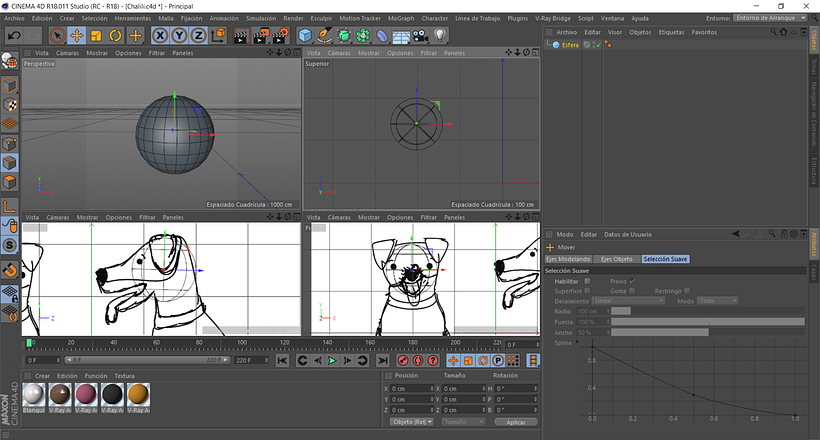Enable the Habilitar checkbox
This screenshot has height=440, width=820.
587,281
